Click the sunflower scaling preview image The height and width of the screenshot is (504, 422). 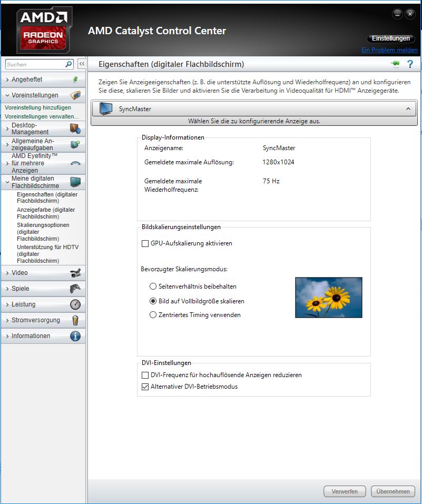329,298
